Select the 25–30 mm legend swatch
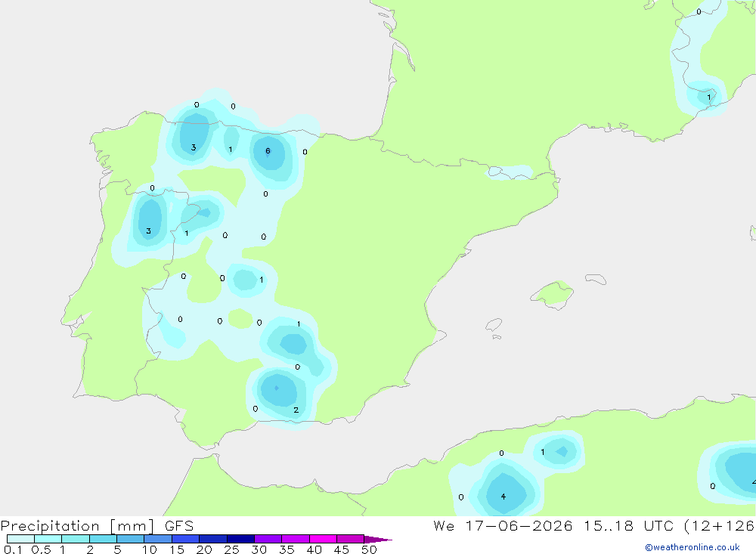Viewport: 756px width, 554px height. click(x=240, y=539)
